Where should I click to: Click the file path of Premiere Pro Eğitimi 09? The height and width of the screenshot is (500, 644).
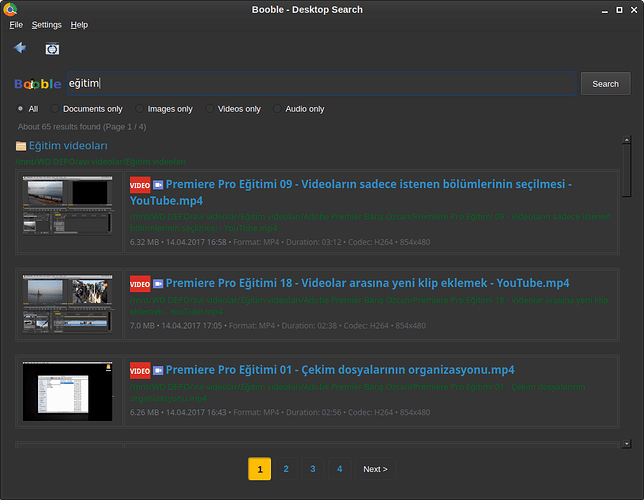[370, 222]
